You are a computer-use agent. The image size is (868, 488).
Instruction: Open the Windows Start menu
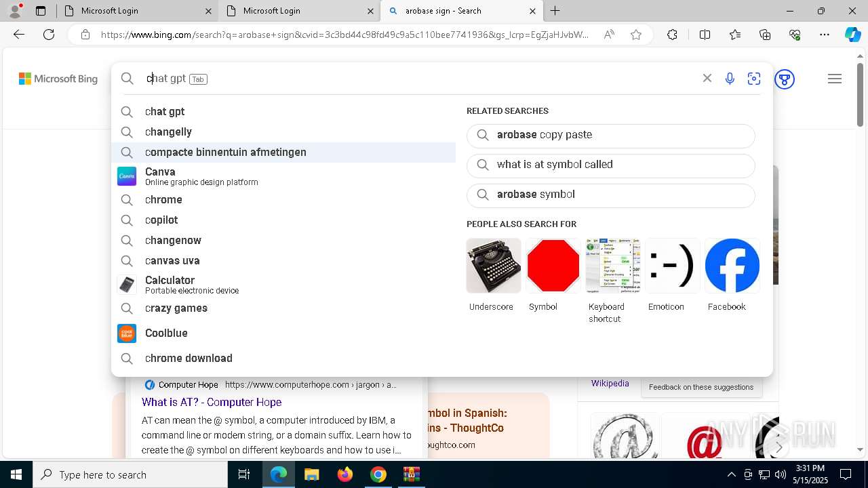(x=16, y=474)
